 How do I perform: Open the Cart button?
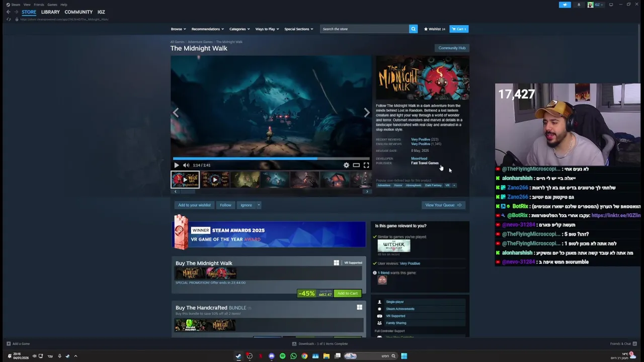click(459, 29)
